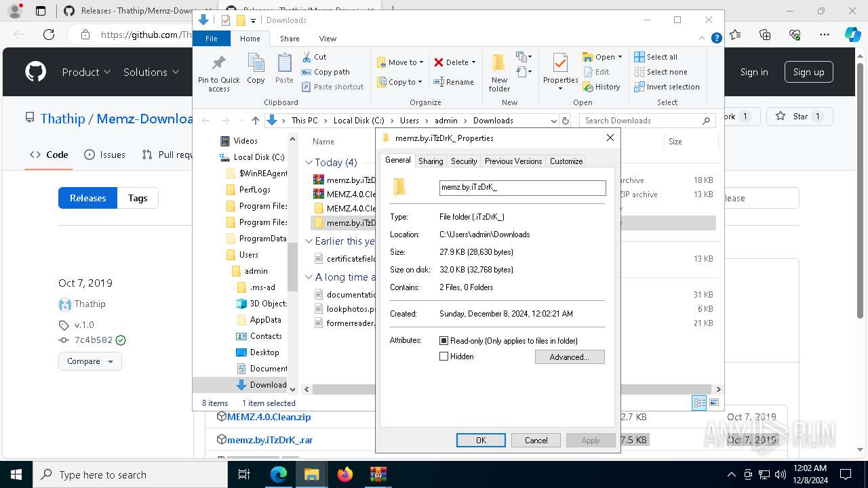Reload the browser page
Screen dimensions: 868x488
49,35
